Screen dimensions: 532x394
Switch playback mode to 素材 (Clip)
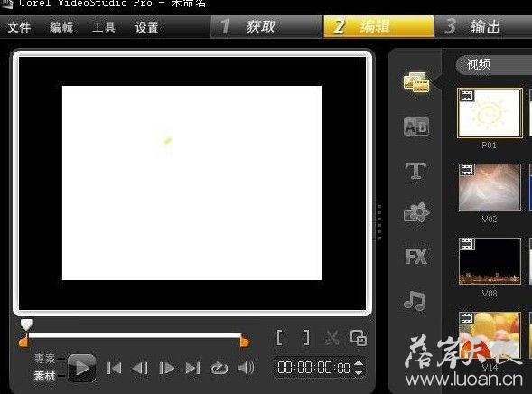point(44,375)
